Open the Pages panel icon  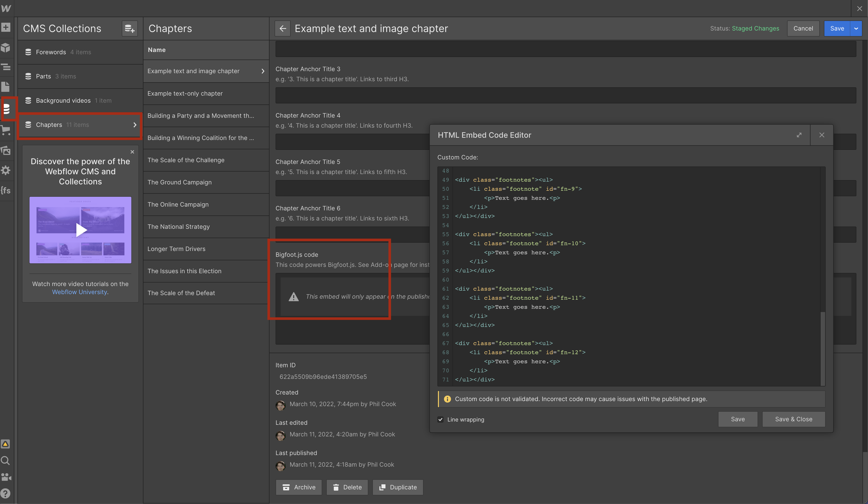click(x=6, y=87)
